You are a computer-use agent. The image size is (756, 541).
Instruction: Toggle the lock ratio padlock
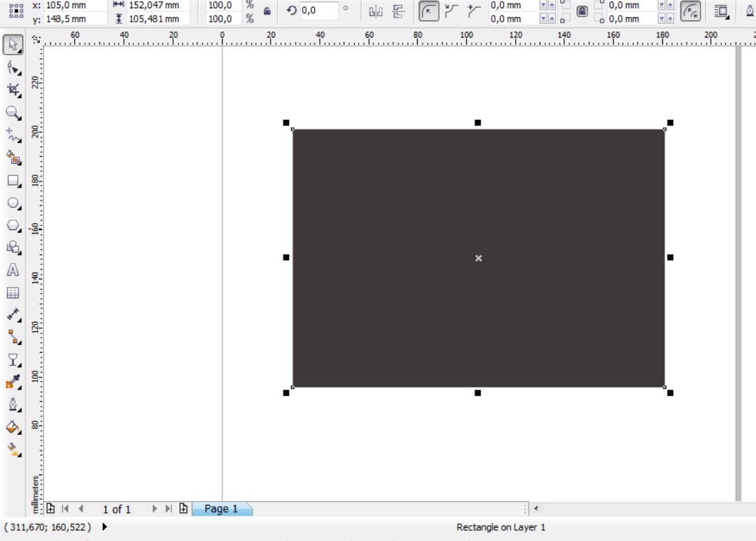267,11
